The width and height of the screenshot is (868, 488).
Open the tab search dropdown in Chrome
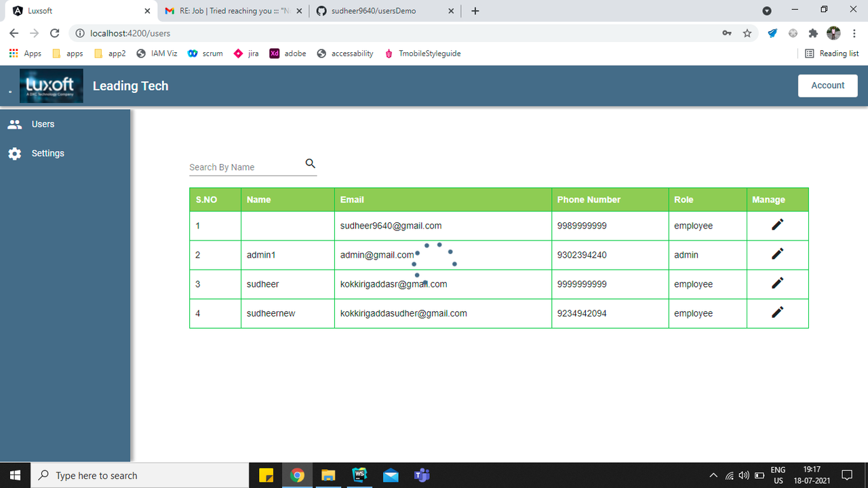767,11
